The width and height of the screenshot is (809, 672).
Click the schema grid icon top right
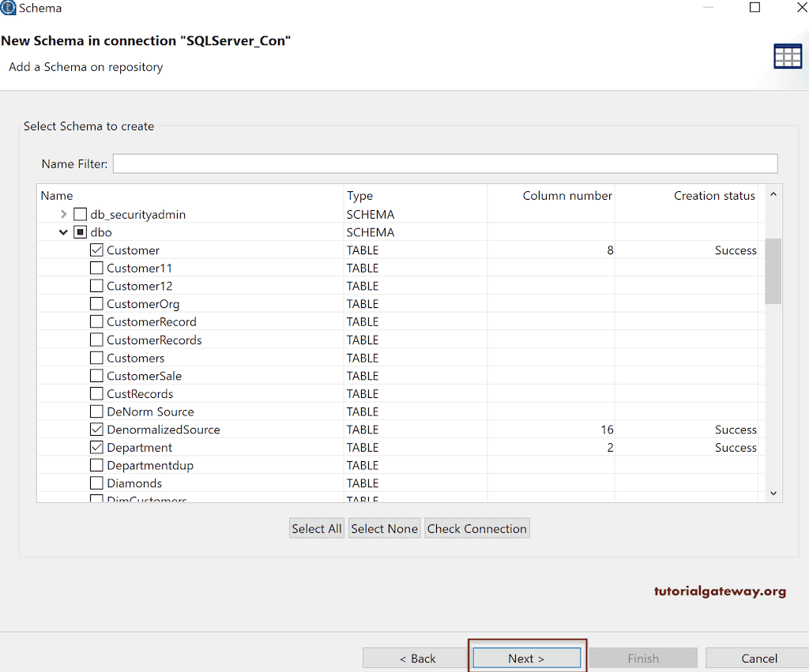pos(787,55)
